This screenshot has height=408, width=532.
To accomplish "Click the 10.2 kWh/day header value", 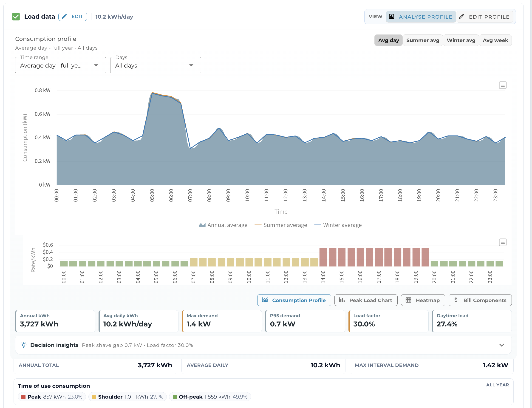I will pos(114,17).
